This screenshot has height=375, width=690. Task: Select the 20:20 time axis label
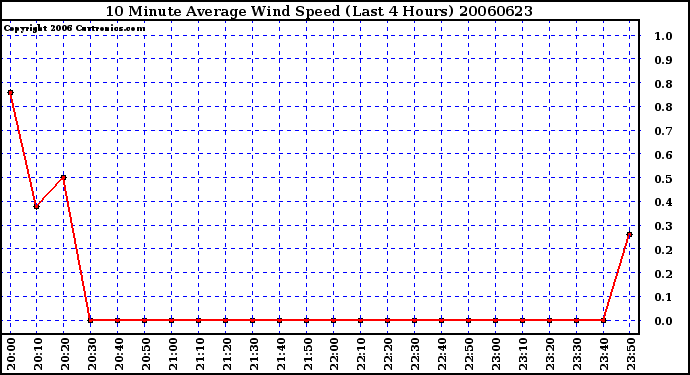pyautogui.click(x=65, y=354)
